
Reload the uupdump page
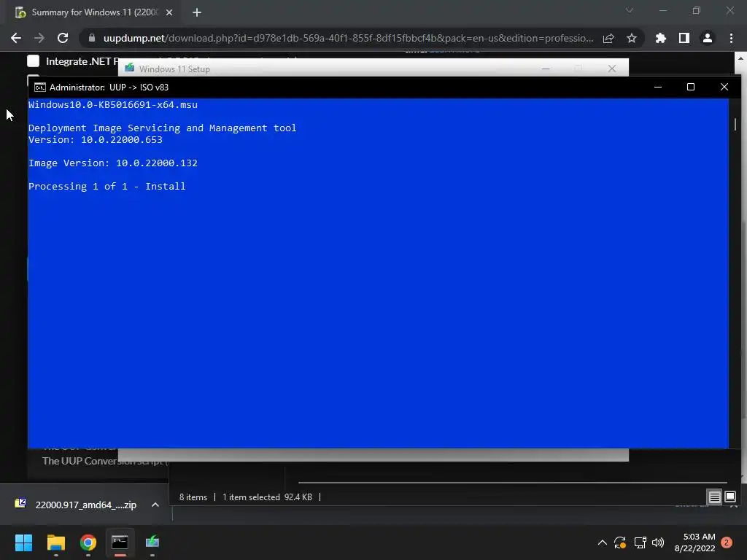[63, 38]
